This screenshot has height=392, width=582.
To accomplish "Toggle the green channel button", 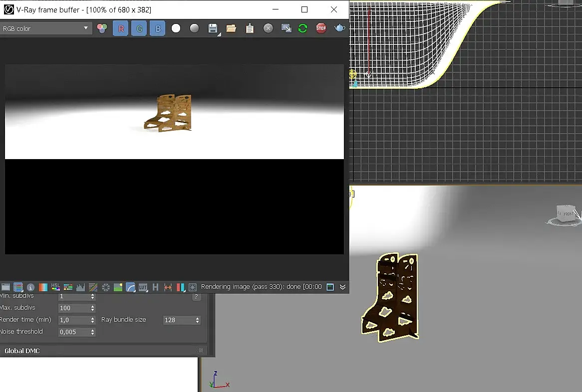I will 139,28.
